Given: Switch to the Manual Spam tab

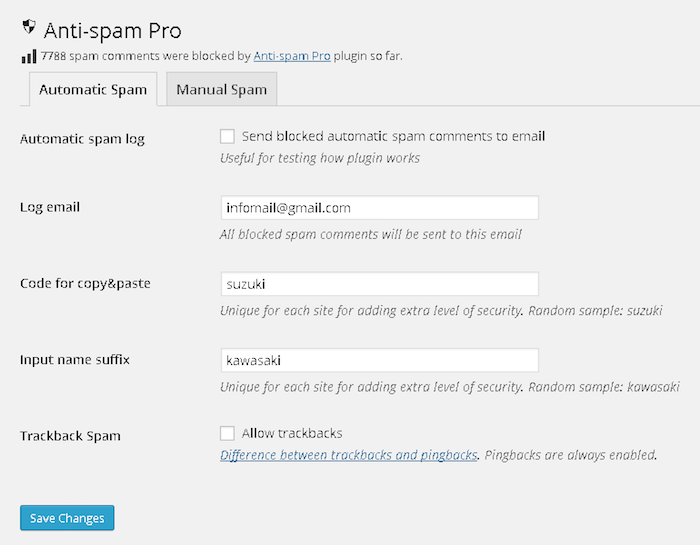Looking at the screenshot, I should 221,89.
